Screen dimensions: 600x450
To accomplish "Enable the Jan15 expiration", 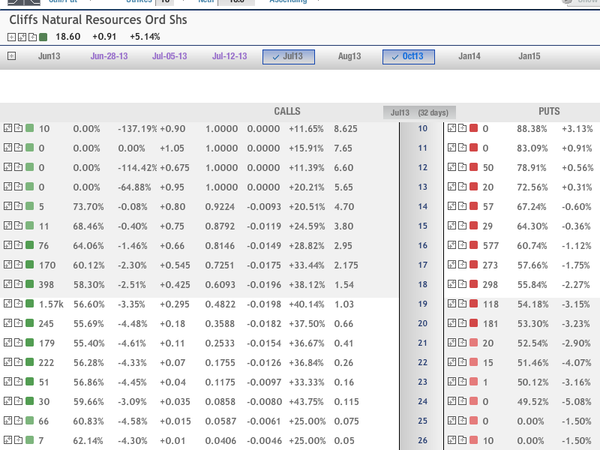I will (x=529, y=56).
